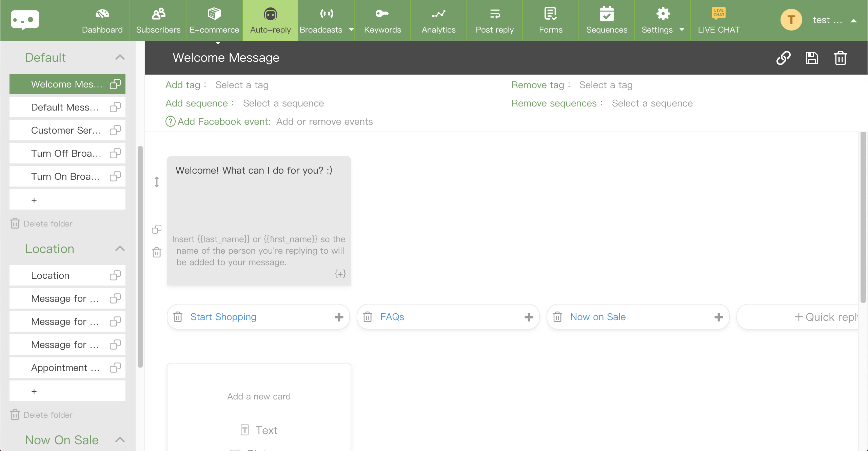
Task: Delete Welcome Message with header trash icon
Action: pos(840,58)
